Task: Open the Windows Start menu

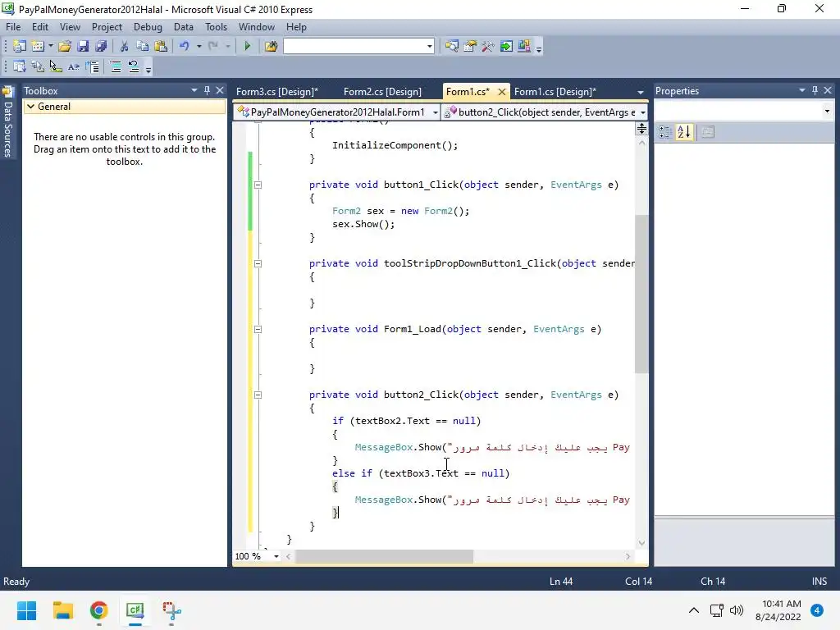Action: [26, 610]
